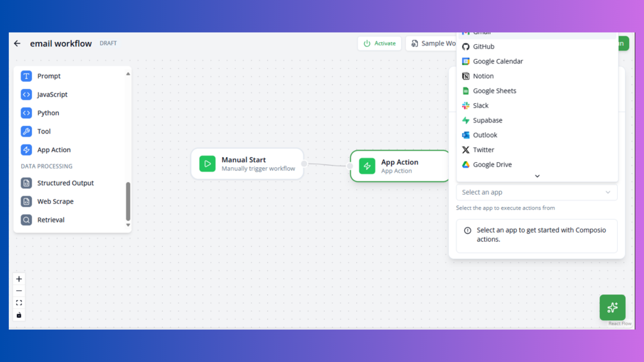Screen dimensions: 644x362
Task: Select the Prompt node icon
Action: (x=26, y=76)
